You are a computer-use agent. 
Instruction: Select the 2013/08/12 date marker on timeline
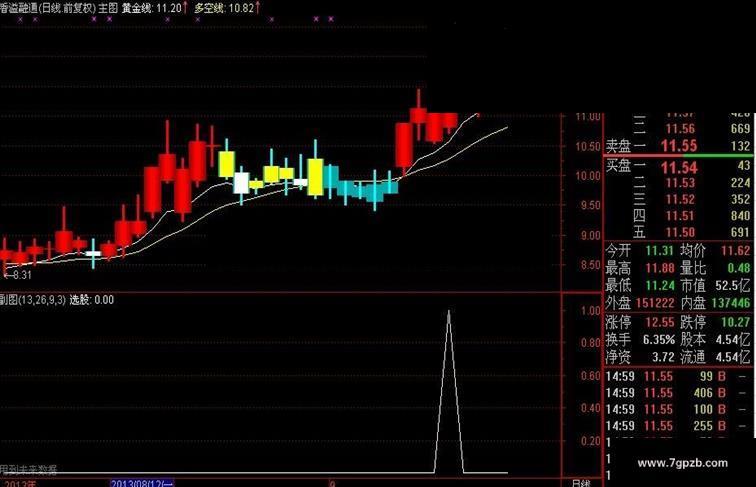(142, 483)
